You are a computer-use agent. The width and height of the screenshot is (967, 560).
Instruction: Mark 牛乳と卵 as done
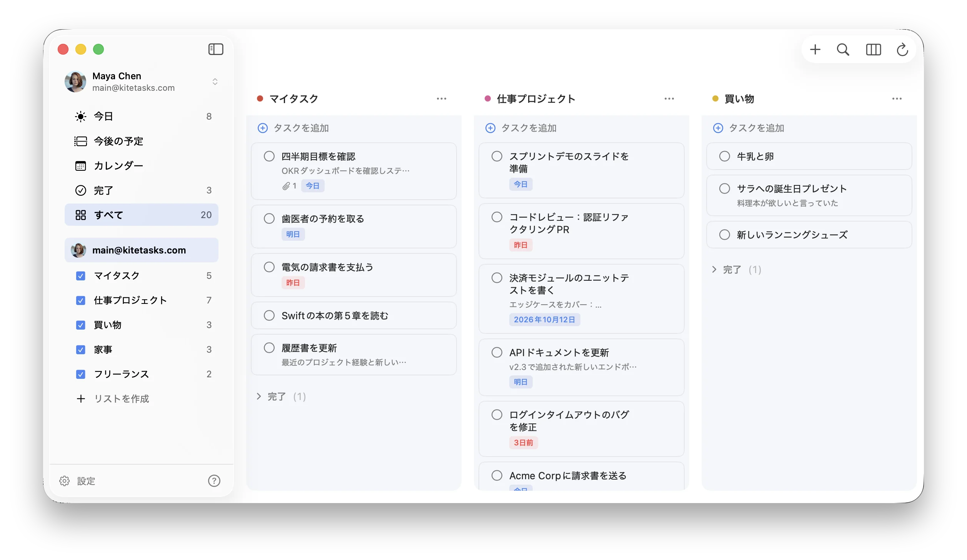tap(724, 156)
